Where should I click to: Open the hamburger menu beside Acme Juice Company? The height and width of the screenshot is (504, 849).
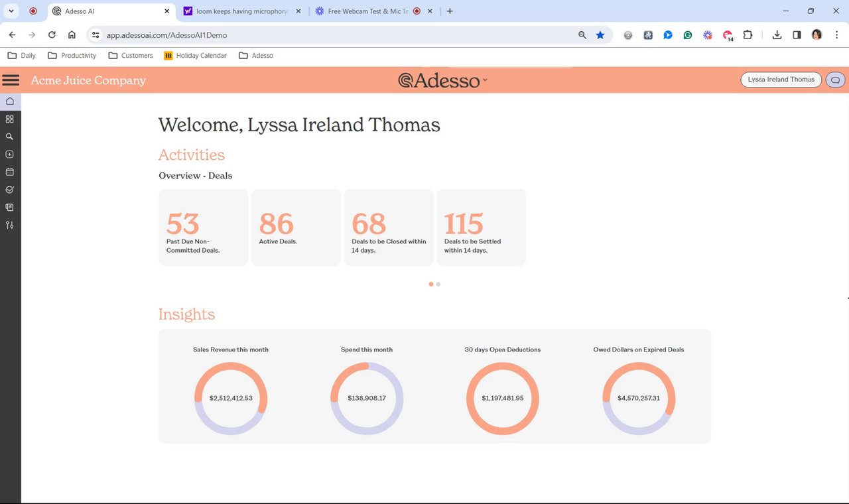coord(11,80)
